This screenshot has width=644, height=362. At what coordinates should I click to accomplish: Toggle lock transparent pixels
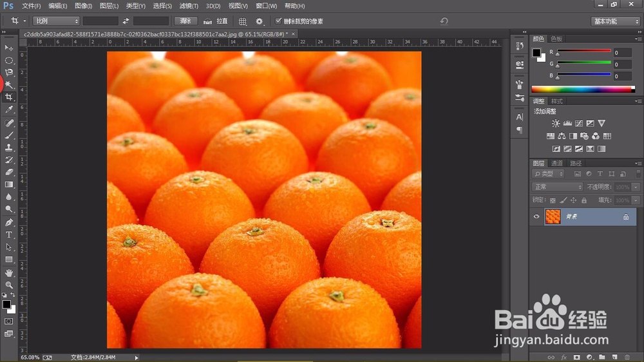click(x=553, y=200)
